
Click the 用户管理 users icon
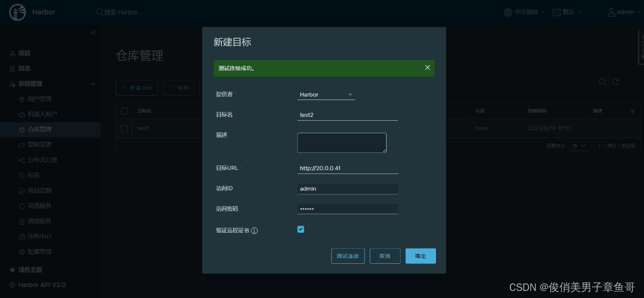(22, 99)
